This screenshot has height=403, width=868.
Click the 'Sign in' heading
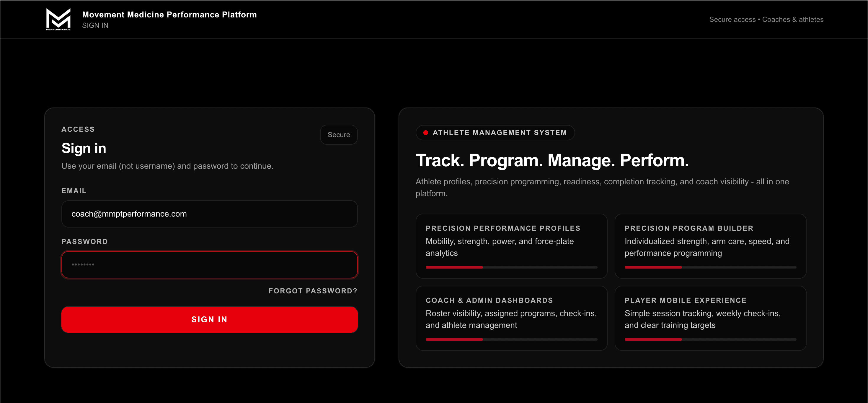click(84, 148)
